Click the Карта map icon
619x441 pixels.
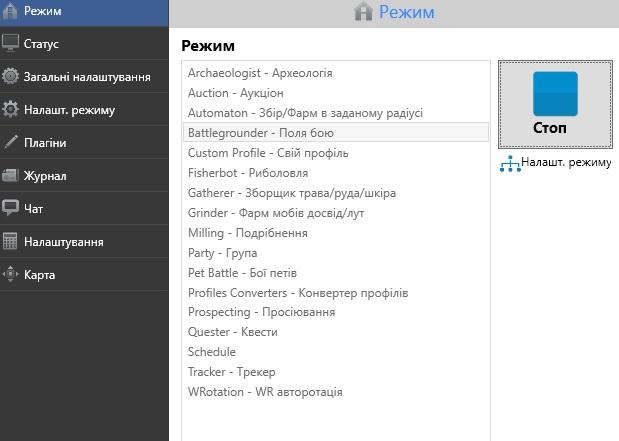click(x=11, y=274)
